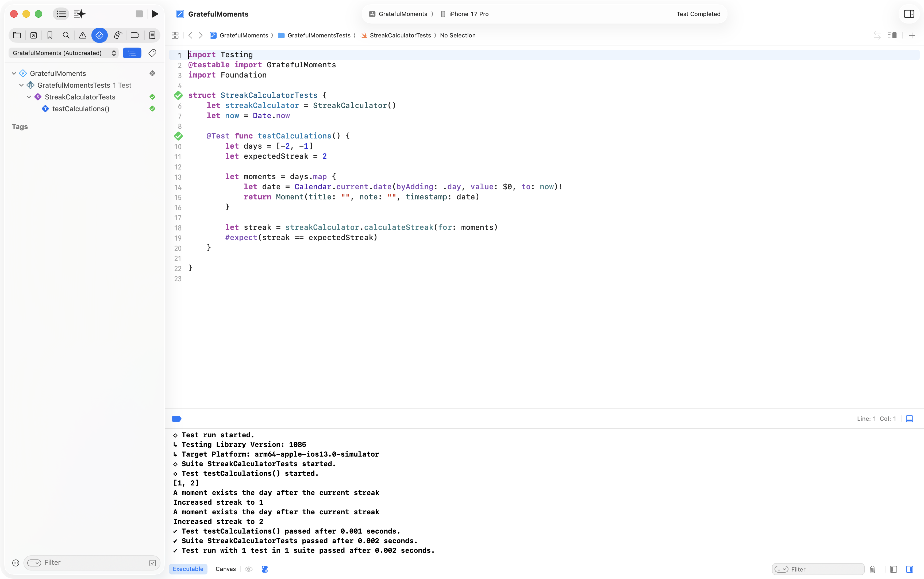This screenshot has height=579, width=924.
Task: Show tests grouped by tags
Action: [x=152, y=53]
